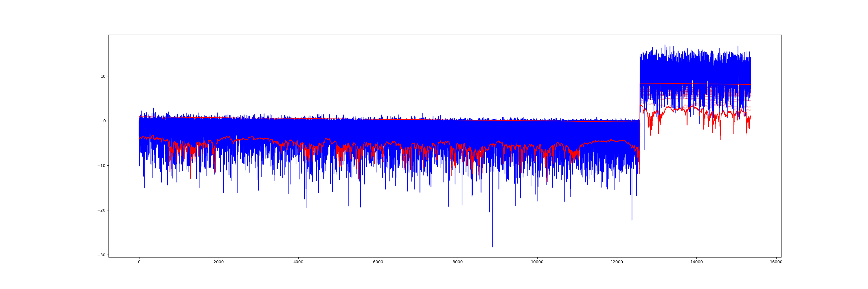This screenshot has height=289, width=868.
Task: Click the x-axis tick label 6000
Action: 378,262
